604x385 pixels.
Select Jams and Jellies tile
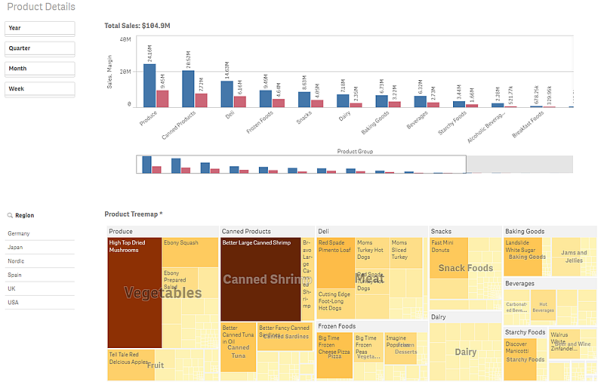pyautogui.click(x=574, y=257)
